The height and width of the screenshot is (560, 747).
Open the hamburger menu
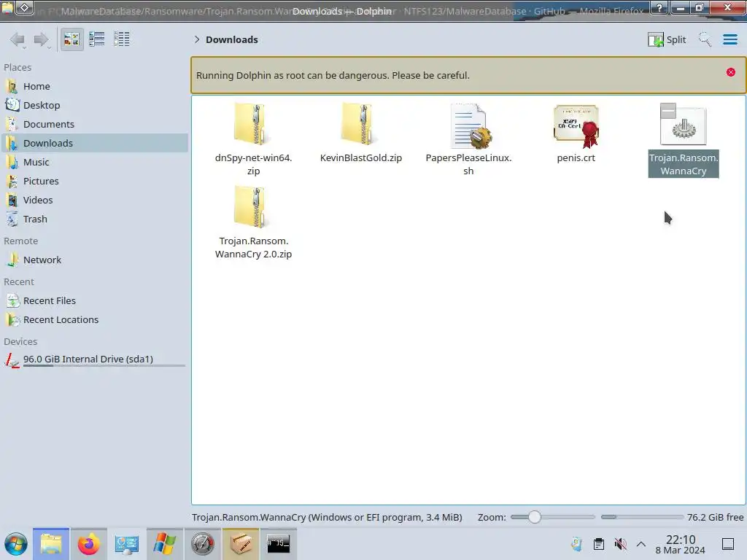click(x=729, y=39)
